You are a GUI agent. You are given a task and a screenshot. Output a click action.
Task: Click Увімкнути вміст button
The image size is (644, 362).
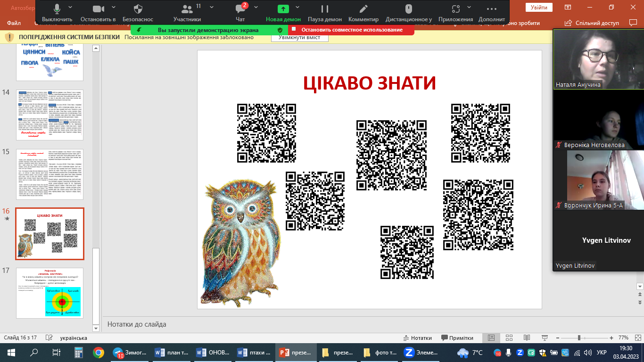click(x=299, y=38)
